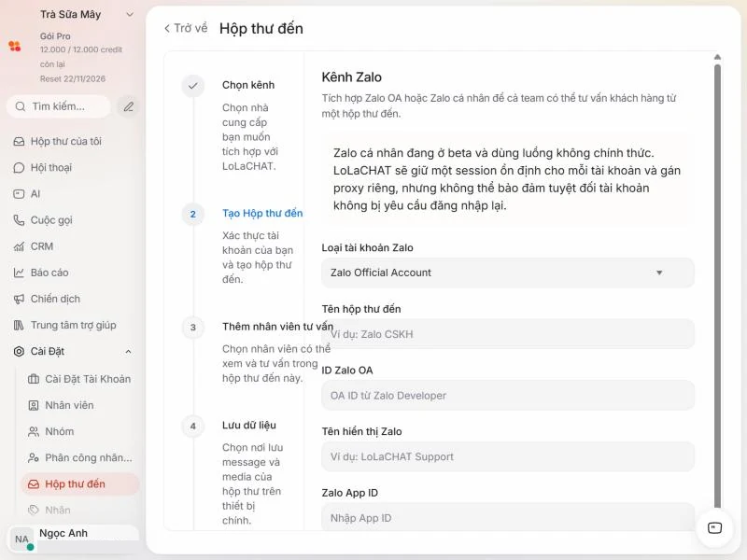The image size is (747, 560).
Task: Click the phone icon for Cuộc gọi
Action: tap(19, 220)
